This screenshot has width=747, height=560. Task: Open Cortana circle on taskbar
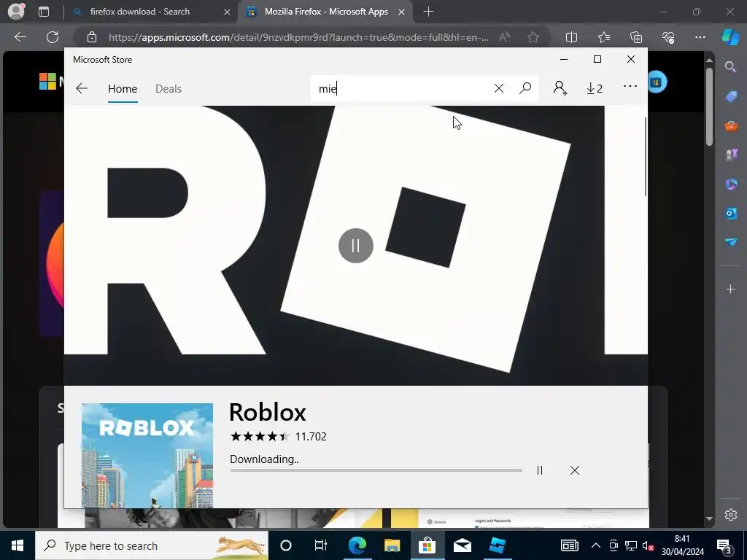click(286, 545)
